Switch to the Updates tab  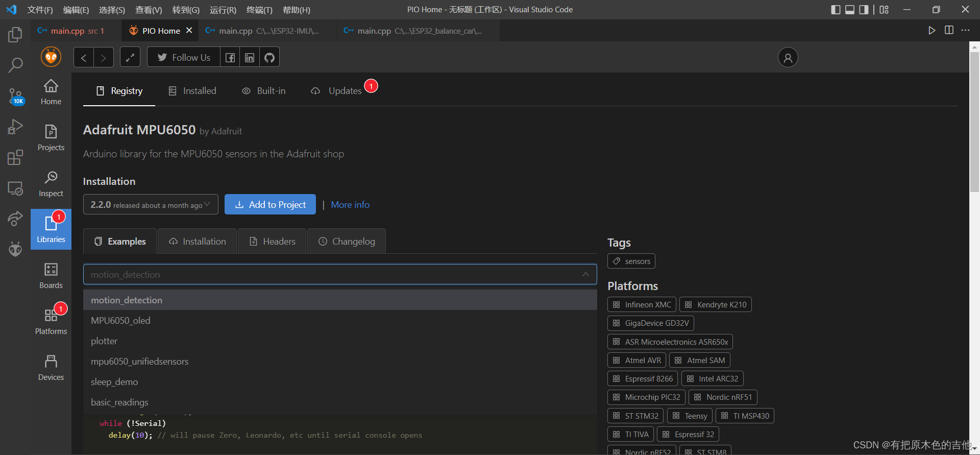[x=337, y=91]
